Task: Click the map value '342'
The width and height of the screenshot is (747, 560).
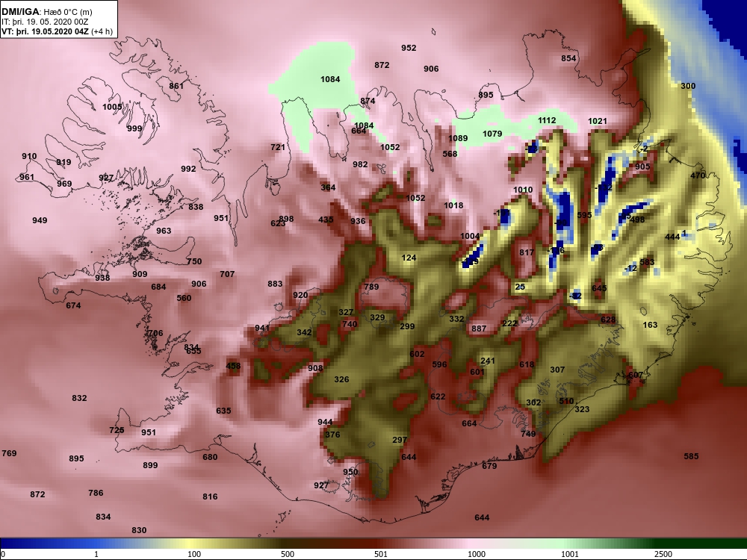Action: [x=304, y=332]
